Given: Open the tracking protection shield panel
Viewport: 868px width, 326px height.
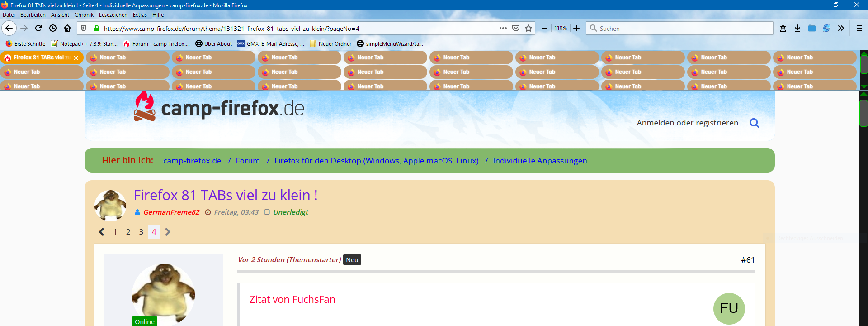Looking at the screenshot, I should click(84, 28).
